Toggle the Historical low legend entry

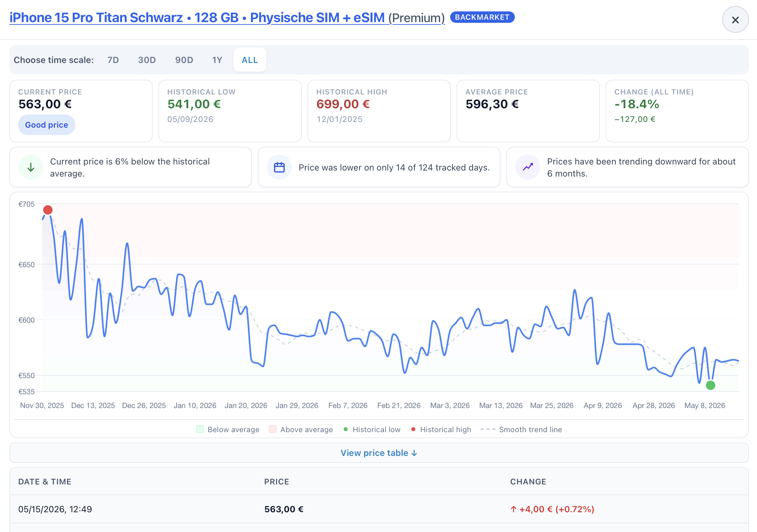pos(372,429)
